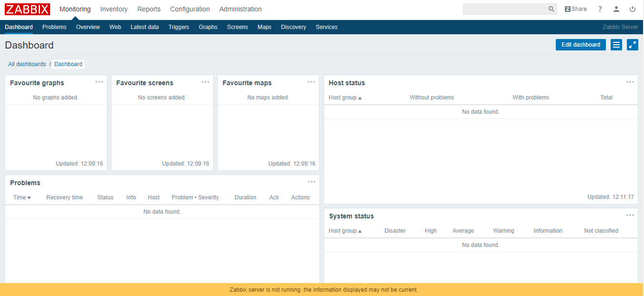Click the server not running warning banner
This screenshot has width=644, height=296.
click(x=322, y=289)
